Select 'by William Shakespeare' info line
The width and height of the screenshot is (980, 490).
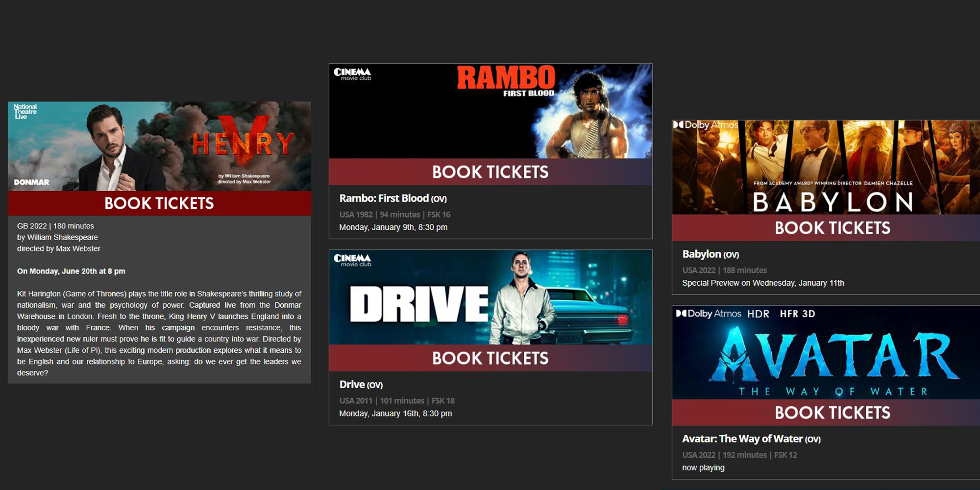[57, 237]
